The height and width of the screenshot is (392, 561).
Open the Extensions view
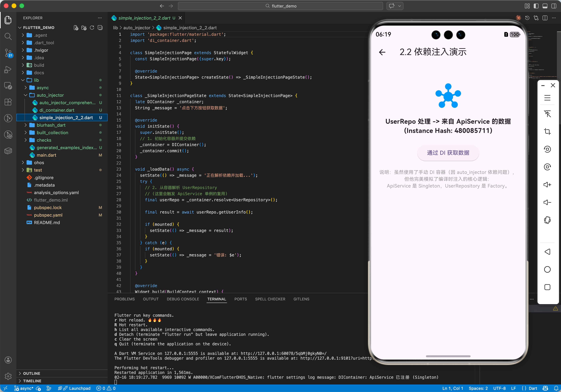coord(8,102)
